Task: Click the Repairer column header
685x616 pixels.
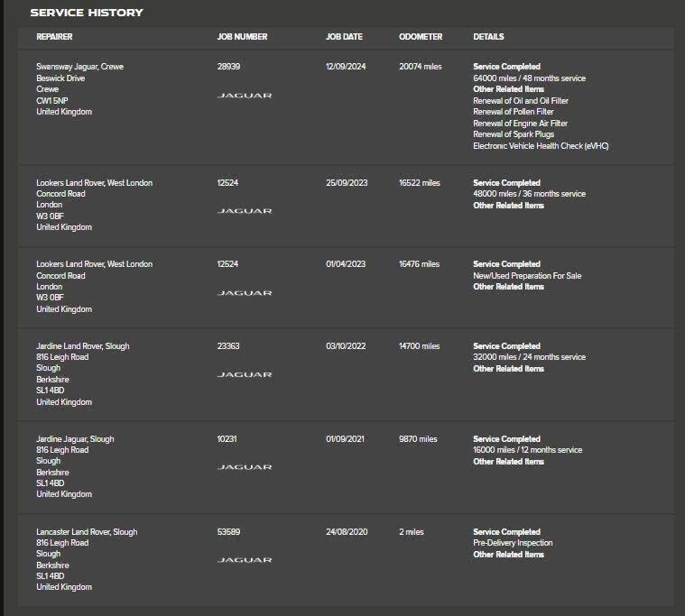Action: (x=54, y=37)
